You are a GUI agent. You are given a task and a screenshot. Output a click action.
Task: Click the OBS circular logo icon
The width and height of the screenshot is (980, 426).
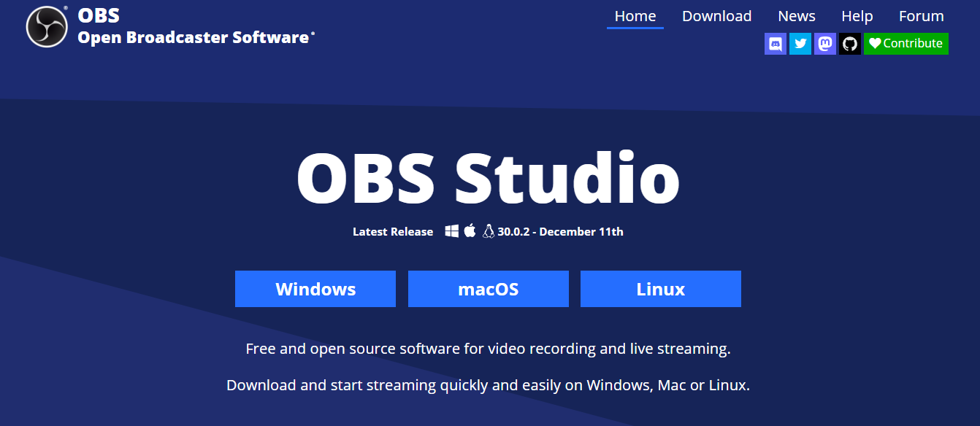pyautogui.click(x=47, y=27)
